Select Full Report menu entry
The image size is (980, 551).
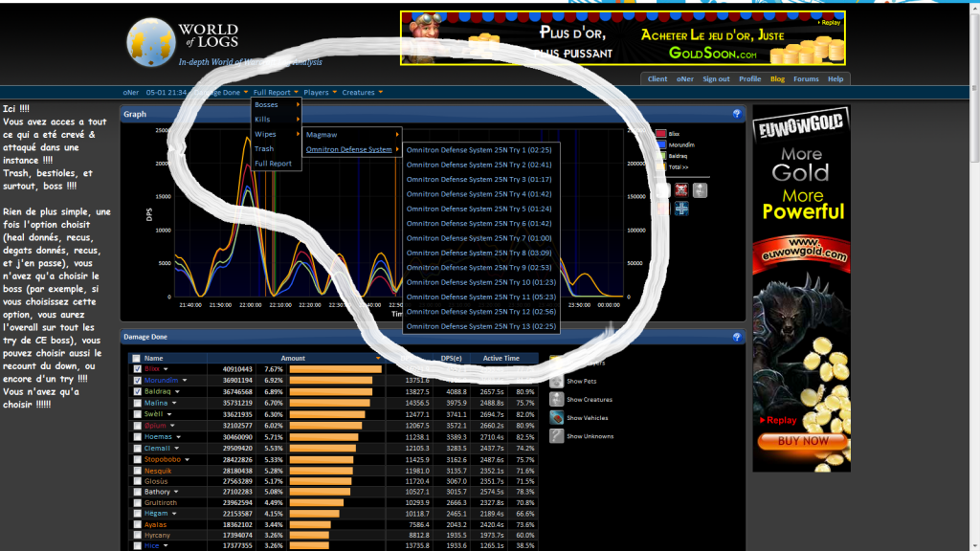click(x=277, y=164)
